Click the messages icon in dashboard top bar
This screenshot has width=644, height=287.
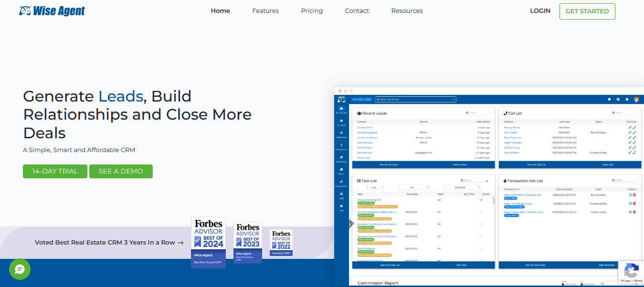point(609,99)
